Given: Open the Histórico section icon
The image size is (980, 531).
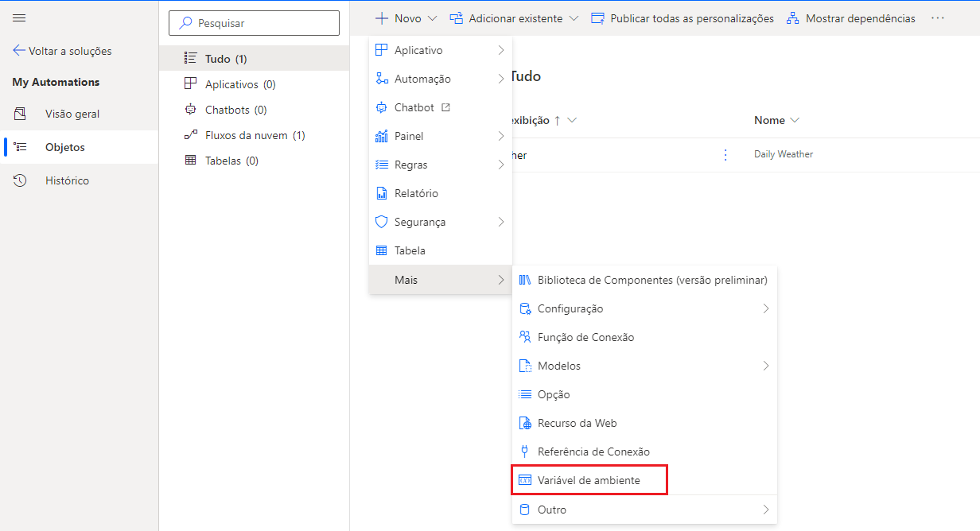Looking at the screenshot, I should coord(20,180).
